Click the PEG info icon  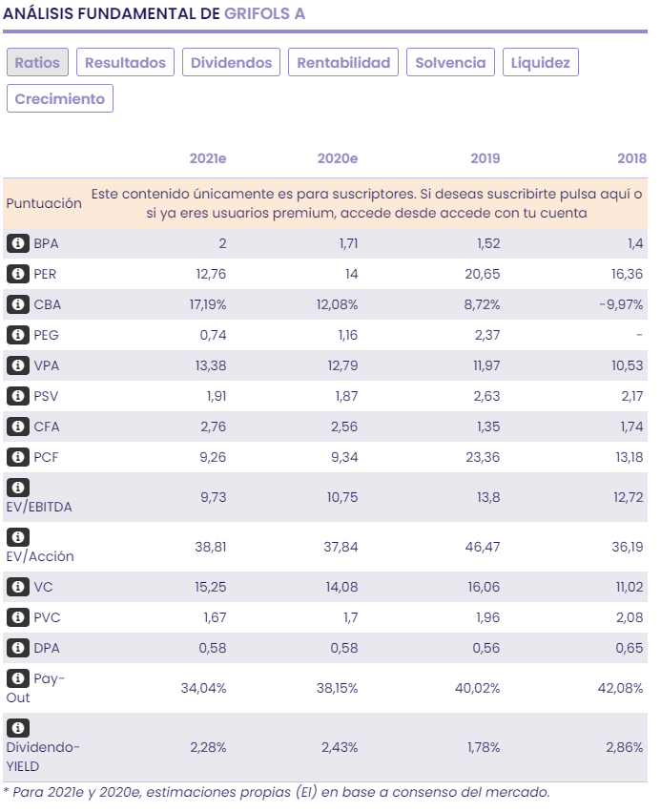coord(17,335)
